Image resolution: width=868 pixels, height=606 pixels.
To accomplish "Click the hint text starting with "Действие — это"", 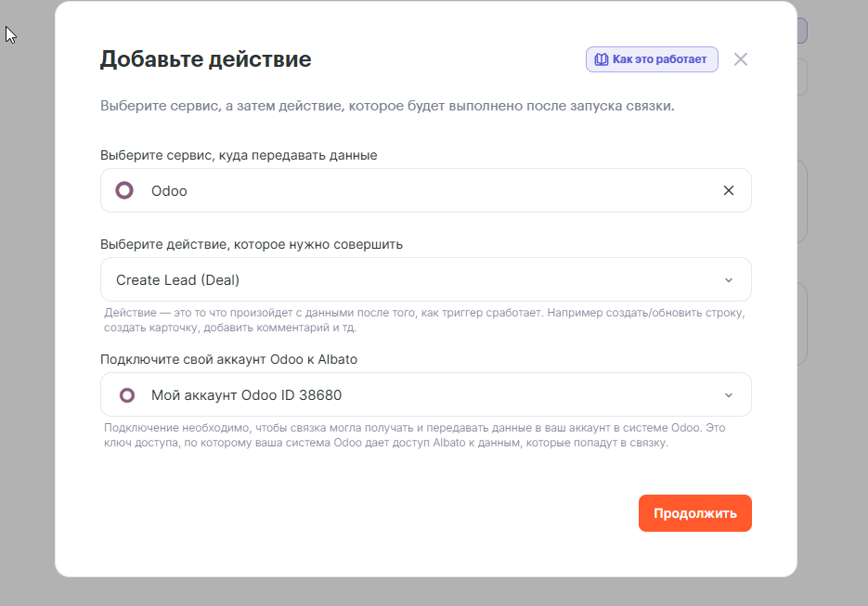I will pyautogui.click(x=423, y=320).
